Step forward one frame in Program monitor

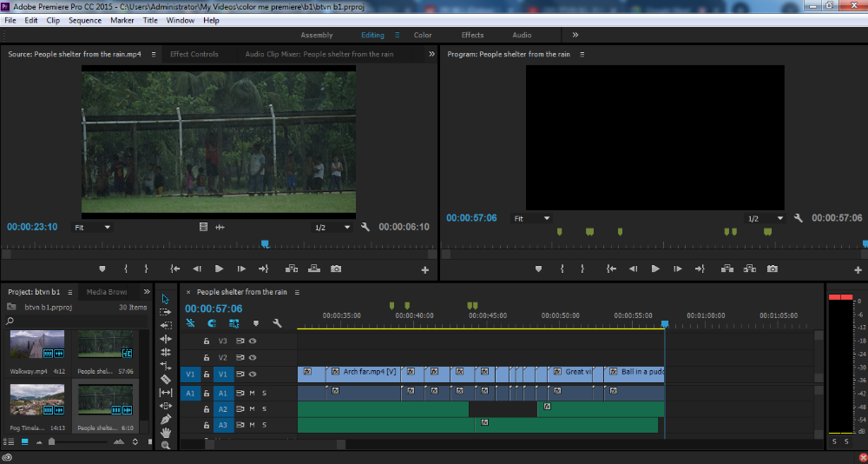click(x=678, y=268)
